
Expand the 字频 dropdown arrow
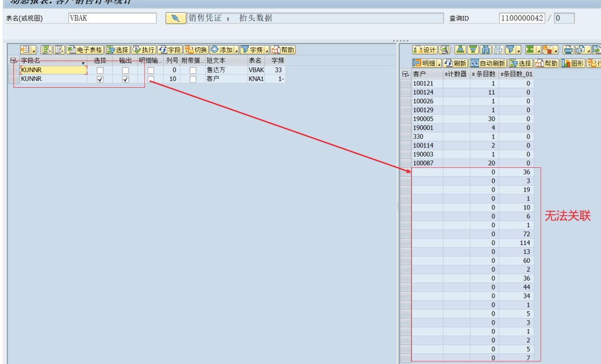click(x=267, y=50)
